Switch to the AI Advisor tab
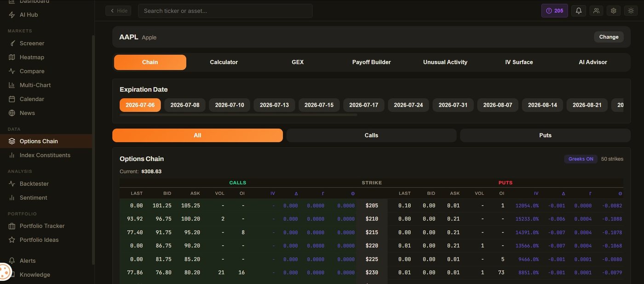The width and height of the screenshot is (644, 284). 593,62
